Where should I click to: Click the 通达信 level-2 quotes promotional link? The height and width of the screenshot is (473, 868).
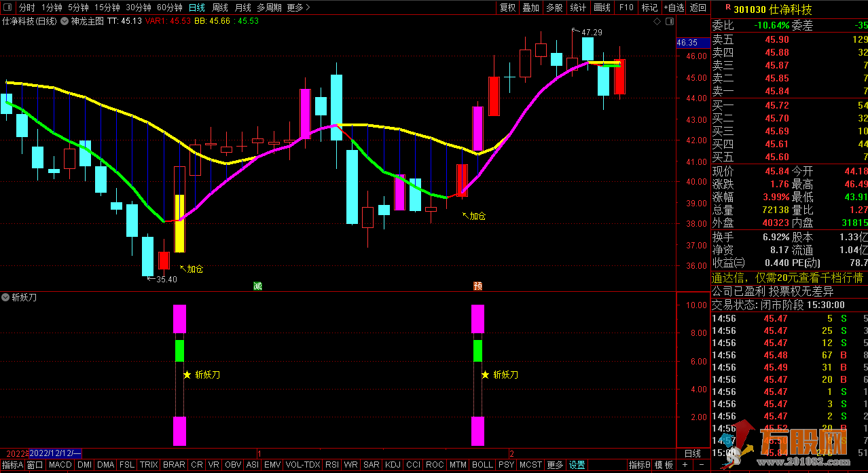[x=786, y=278]
